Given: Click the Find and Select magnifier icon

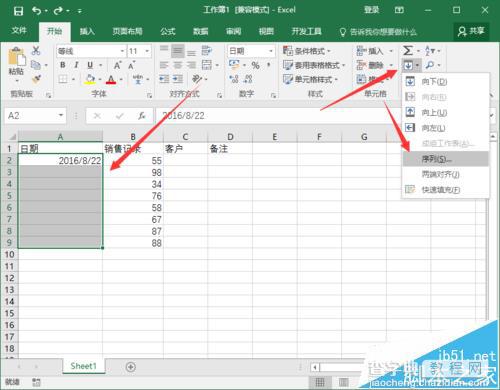Looking at the screenshot, I should point(430,65).
